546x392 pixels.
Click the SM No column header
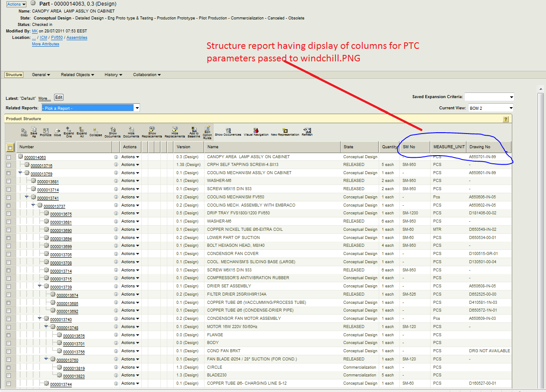coord(415,147)
